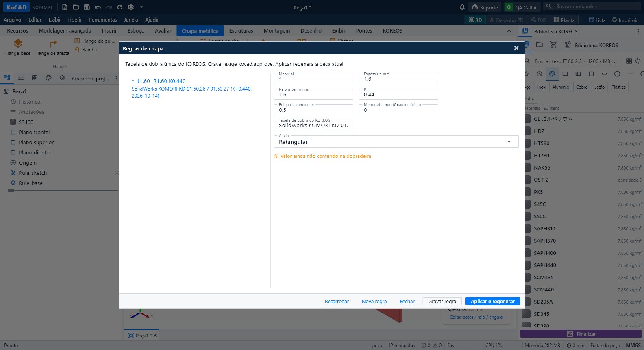Open the Alívio Retangular dropdown

coord(396,141)
